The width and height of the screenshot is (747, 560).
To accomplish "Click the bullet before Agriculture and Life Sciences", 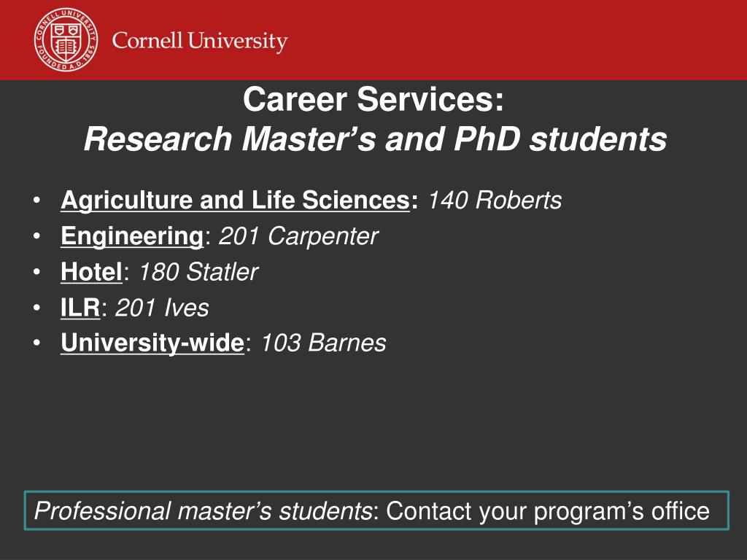I will (x=37, y=200).
